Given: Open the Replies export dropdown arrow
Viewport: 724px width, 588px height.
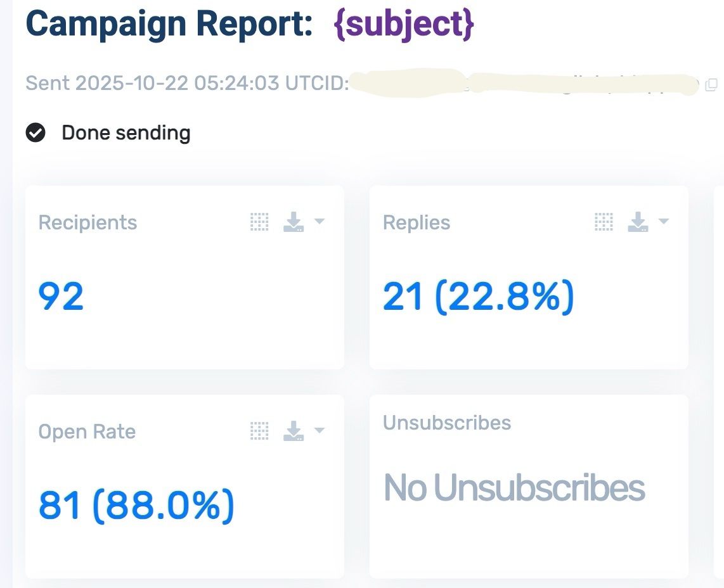Looking at the screenshot, I should click(x=664, y=221).
